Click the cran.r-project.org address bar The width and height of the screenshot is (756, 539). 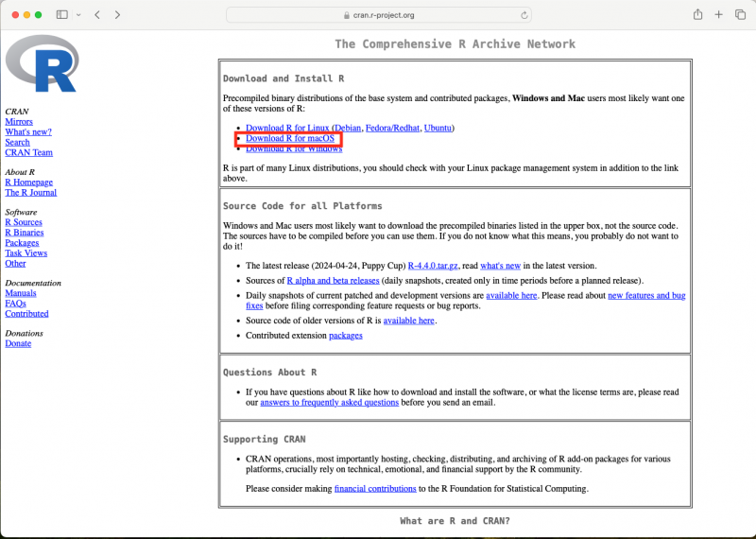[379, 15]
